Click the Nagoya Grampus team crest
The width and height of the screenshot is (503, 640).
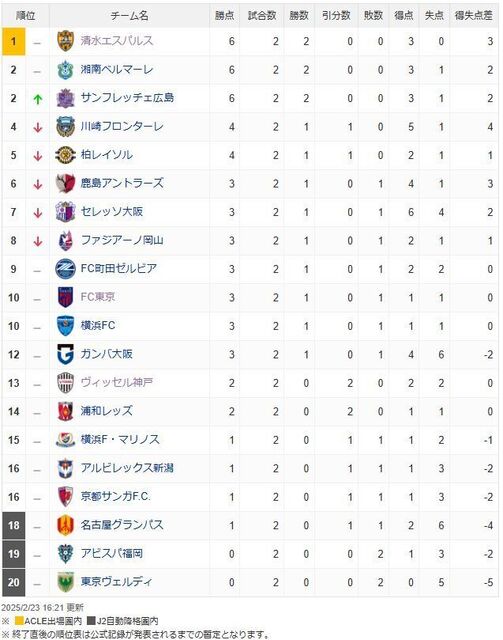(x=65, y=525)
